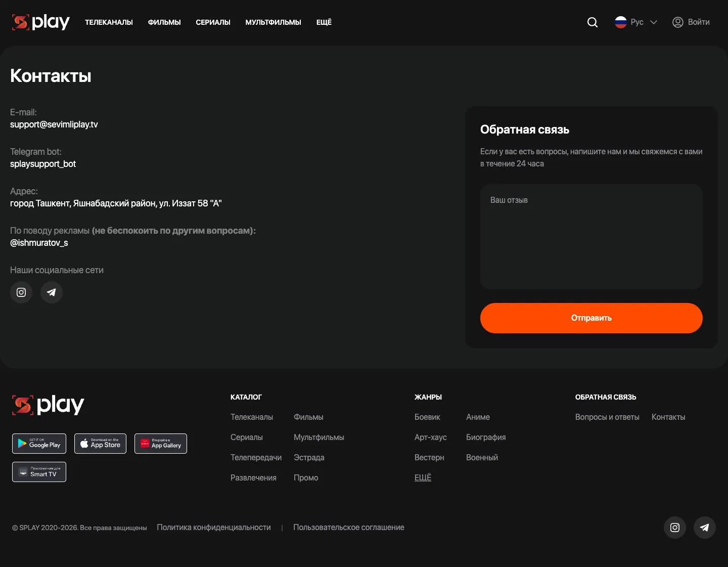The width and height of the screenshot is (728, 567).
Task: Open Развлечения in the footer catalog
Action: point(253,478)
